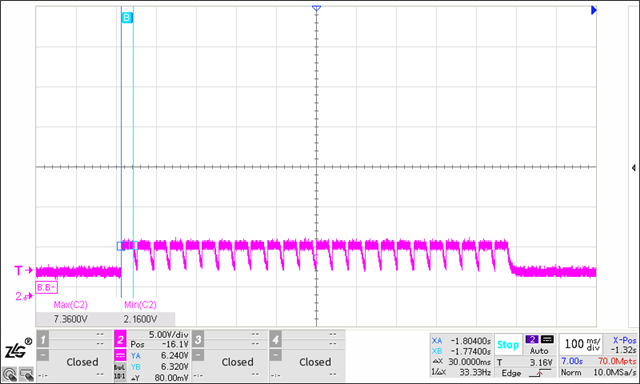Select the magenta channel 2 indicator
The image size is (640, 384).
[x=120, y=339]
